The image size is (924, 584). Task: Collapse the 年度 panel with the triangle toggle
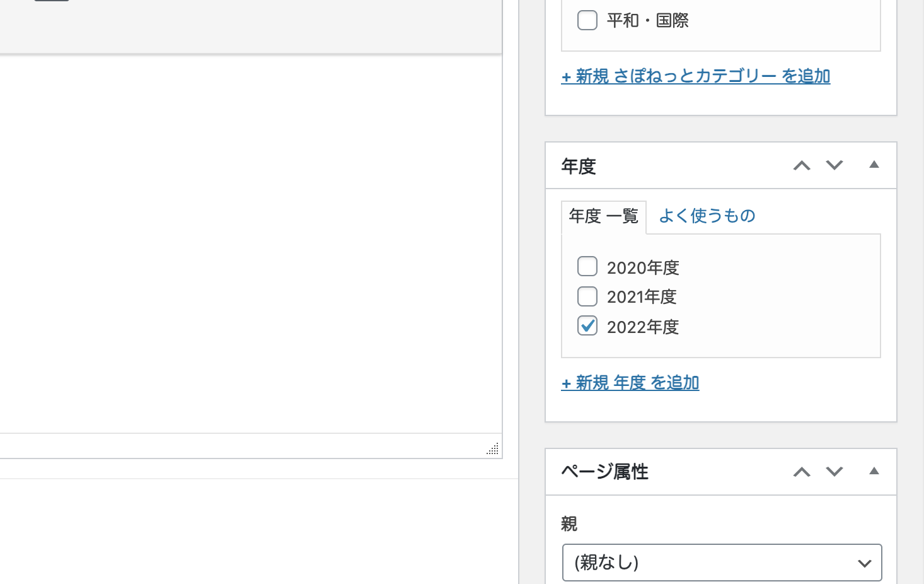(874, 165)
